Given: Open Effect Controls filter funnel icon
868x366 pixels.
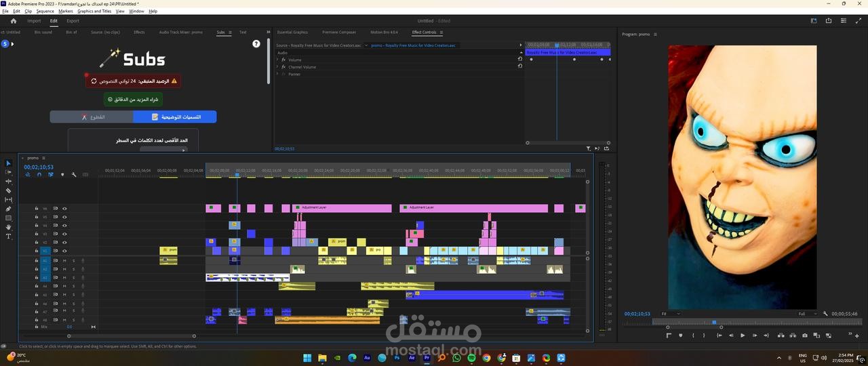Looking at the screenshot, I should point(589,148).
